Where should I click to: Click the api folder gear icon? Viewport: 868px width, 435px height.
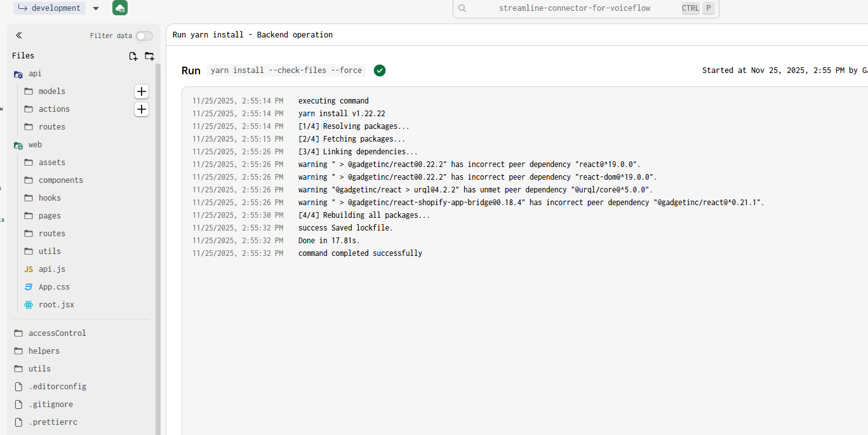pos(18,74)
